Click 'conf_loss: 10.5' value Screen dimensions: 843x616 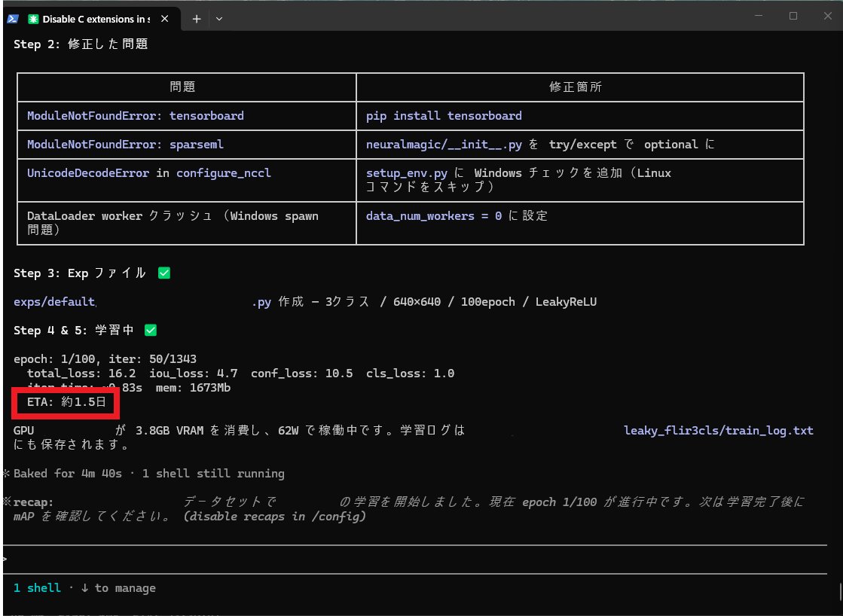[301, 373]
